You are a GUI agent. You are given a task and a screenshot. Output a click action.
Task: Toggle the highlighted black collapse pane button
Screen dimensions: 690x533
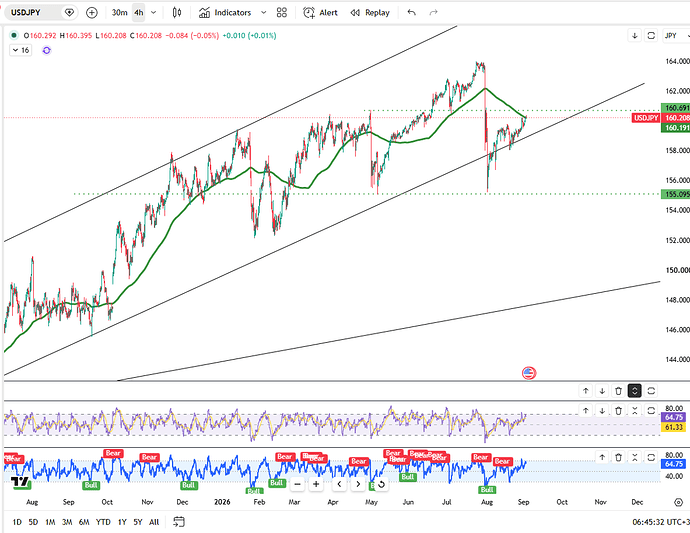click(x=635, y=390)
